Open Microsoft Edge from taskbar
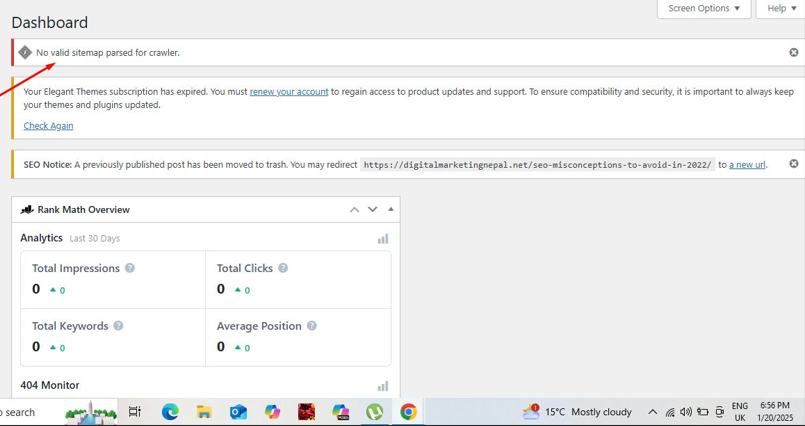 (x=170, y=411)
